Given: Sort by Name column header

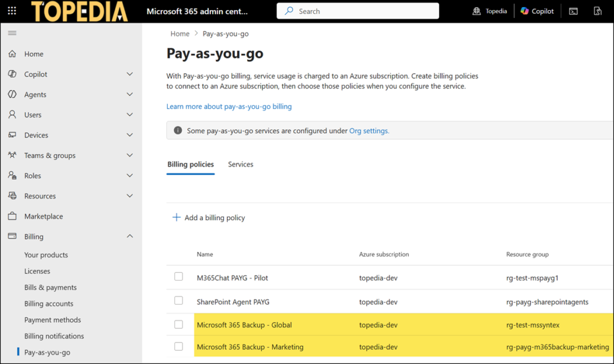Looking at the screenshot, I should click(x=205, y=254).
